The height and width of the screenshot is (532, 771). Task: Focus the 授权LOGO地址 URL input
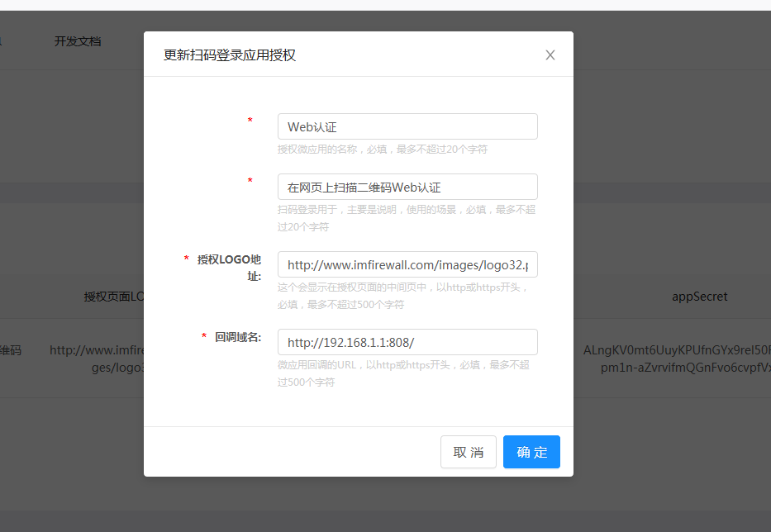tap(407, 265)
